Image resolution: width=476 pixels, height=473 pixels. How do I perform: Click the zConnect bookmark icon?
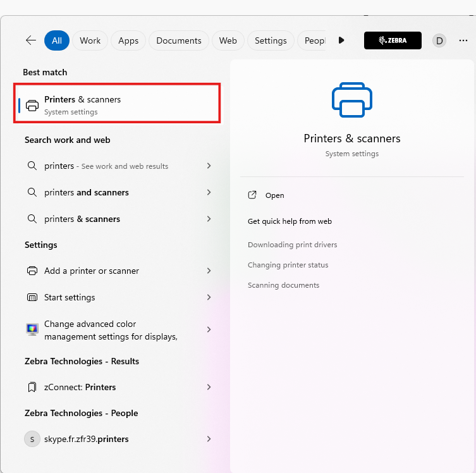tap(32, 387)
